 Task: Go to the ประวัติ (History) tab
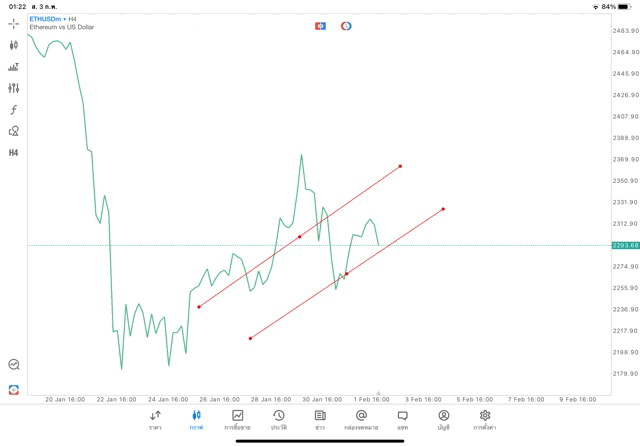pyautogui.click(x=279, y=420)
